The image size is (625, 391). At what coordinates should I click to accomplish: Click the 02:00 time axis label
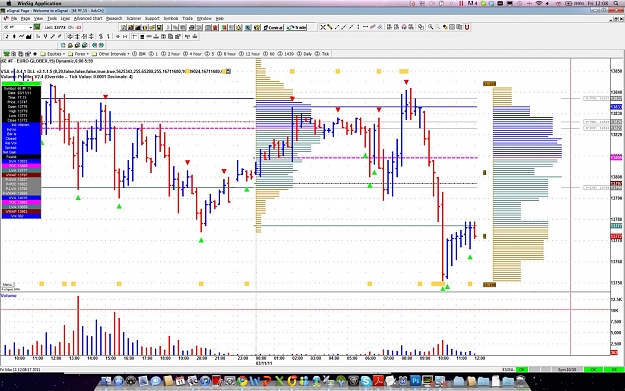[297, 358]
